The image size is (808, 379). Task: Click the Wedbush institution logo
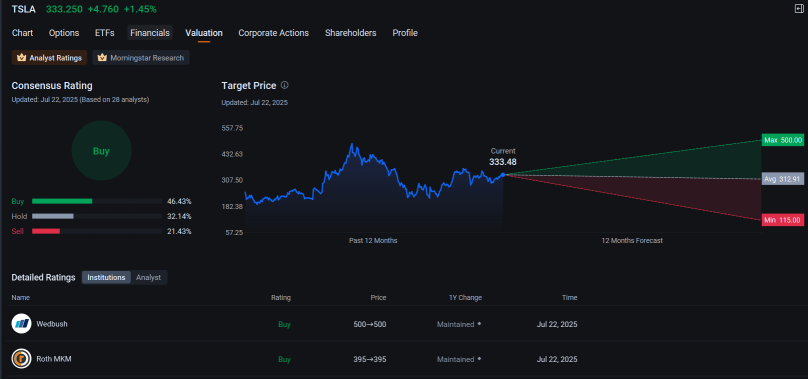(22, 324)
